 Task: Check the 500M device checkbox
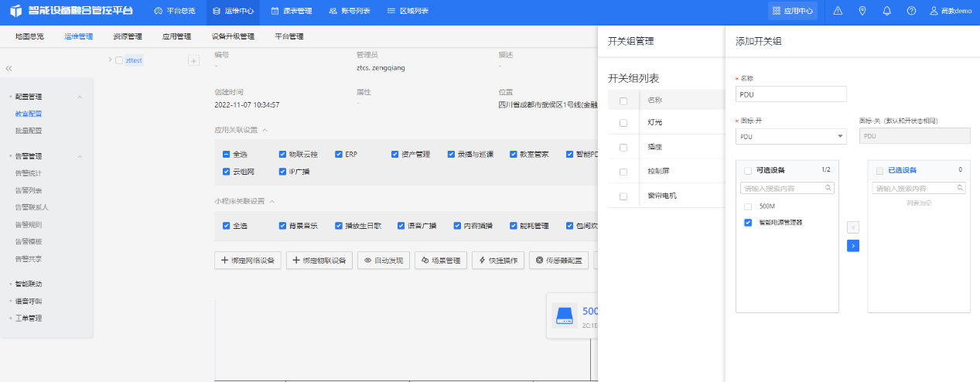click(748, 206)
